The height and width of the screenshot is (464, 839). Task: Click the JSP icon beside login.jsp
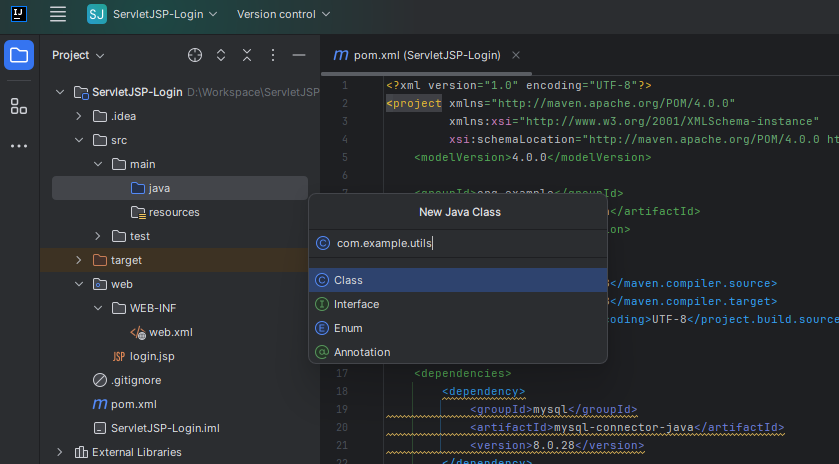tap(119, 356)
